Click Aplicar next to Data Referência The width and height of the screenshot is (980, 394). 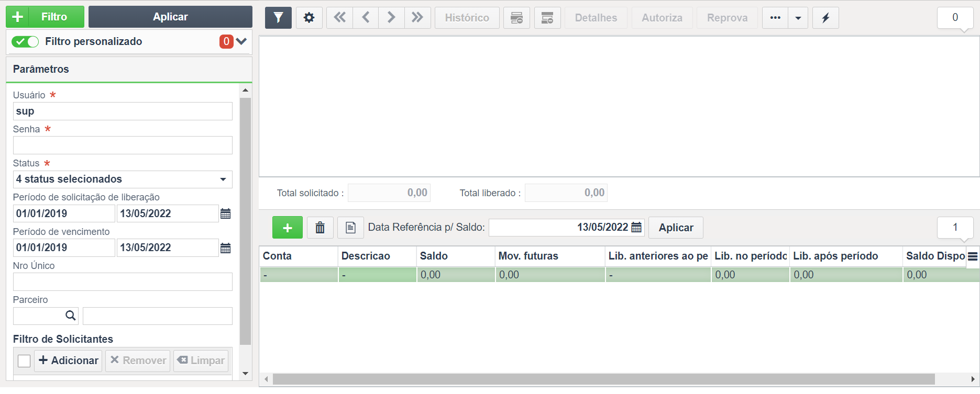676,228
